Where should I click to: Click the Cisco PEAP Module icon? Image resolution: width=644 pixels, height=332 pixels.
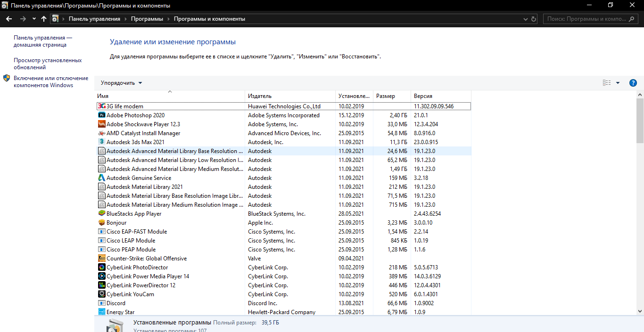pyautogui.click(x=101, y=250)
